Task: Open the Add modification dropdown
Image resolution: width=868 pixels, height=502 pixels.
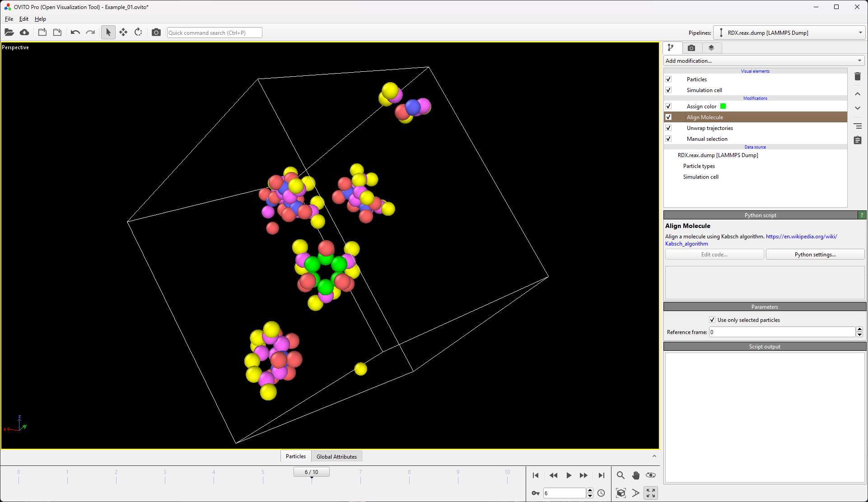Action: pos(764,61)
